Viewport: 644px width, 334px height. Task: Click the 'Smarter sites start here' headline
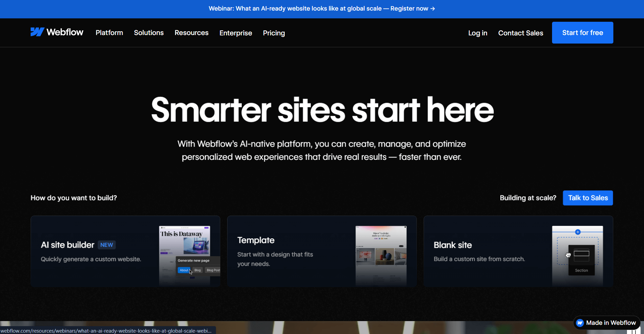point(322,110)
